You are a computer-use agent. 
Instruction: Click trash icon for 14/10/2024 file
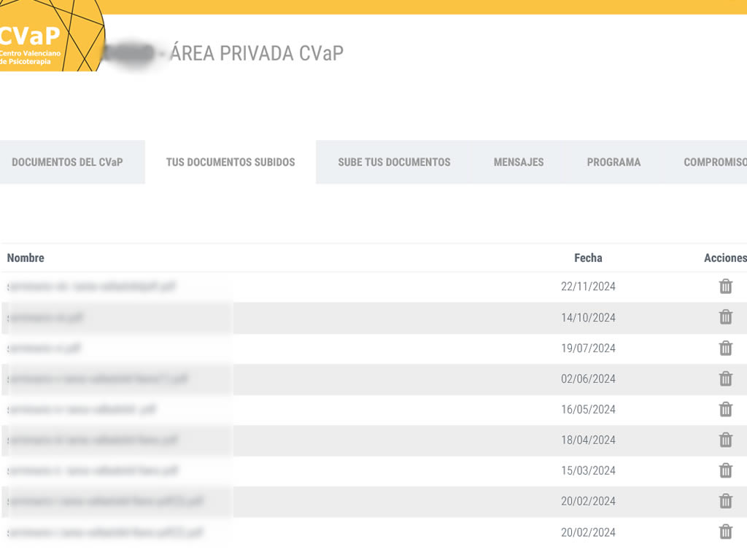[x=725, y=317]
